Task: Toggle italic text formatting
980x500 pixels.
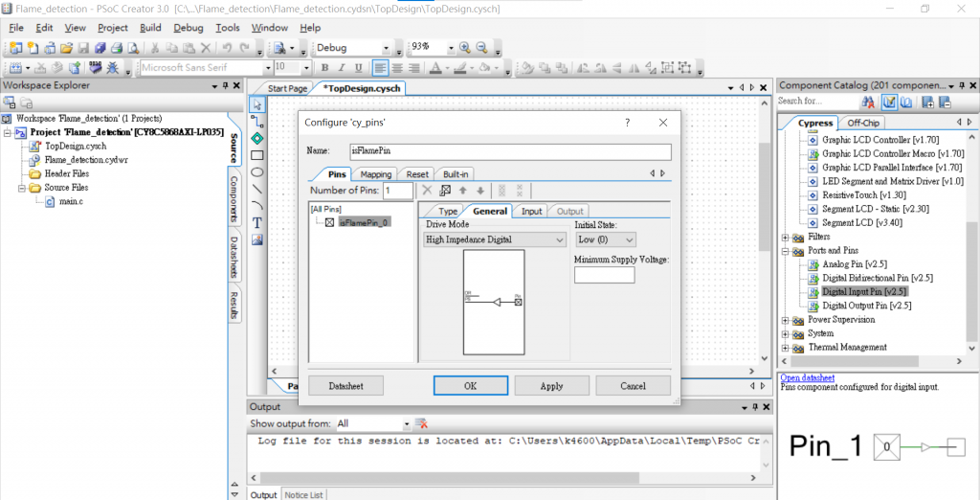Action: [x=342, y=68]
